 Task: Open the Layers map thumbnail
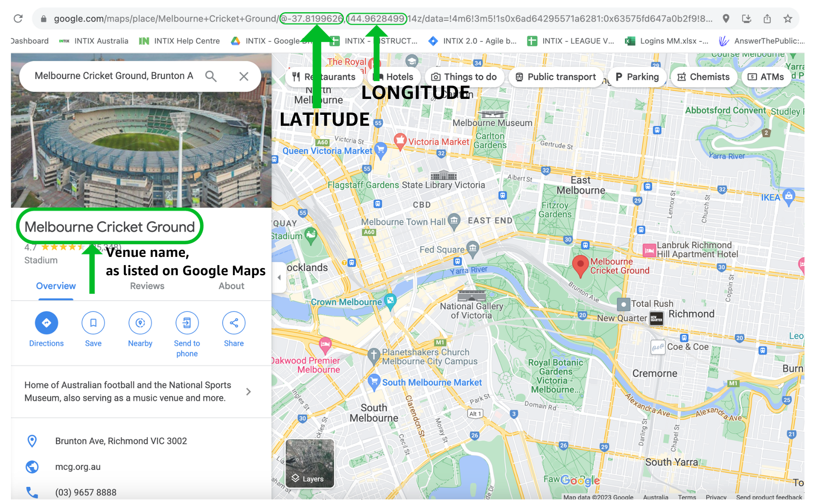tap(310, 463)
